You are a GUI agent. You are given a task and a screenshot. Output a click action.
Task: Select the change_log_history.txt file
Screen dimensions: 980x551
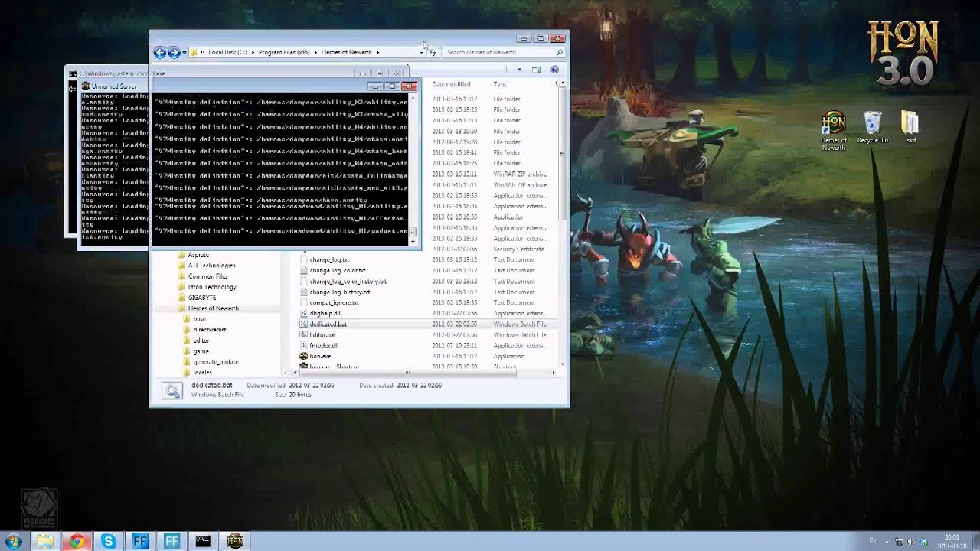click(339, 292)
